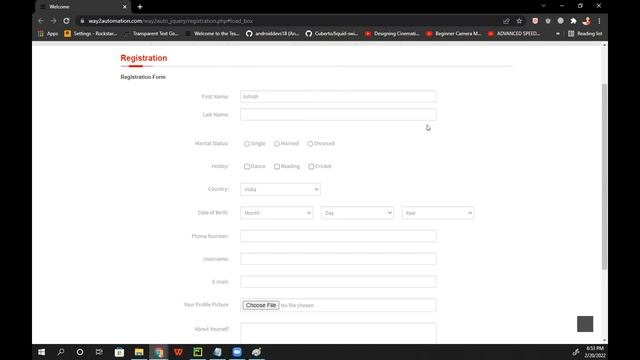Show more bookmarks with the chevron
The width and height of the screenshot is (640, 360).
pos(558,33)
